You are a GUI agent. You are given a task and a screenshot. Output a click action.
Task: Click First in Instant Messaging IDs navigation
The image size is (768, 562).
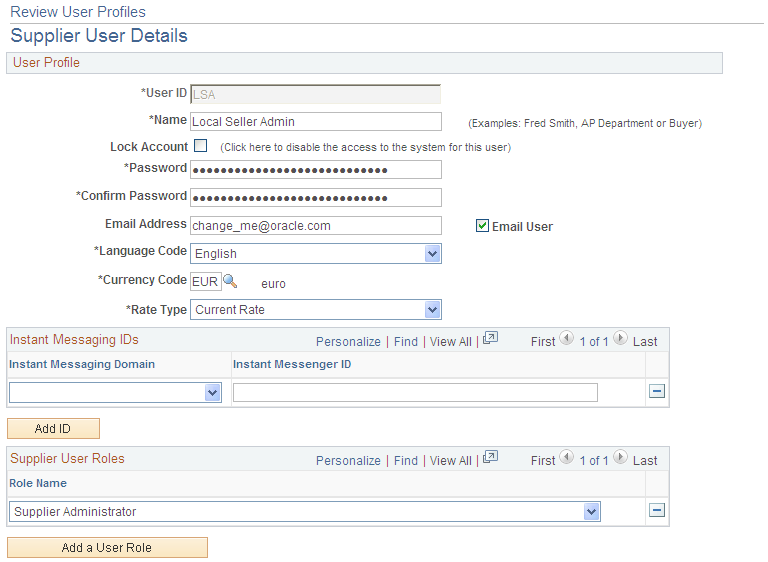click(543, 342)
